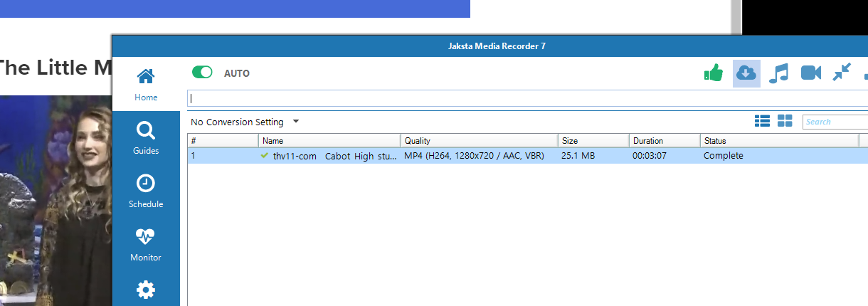Sort by the Duration column header
Screen dimensions: 868x306
pyautogui.click(x=665, y=141)
